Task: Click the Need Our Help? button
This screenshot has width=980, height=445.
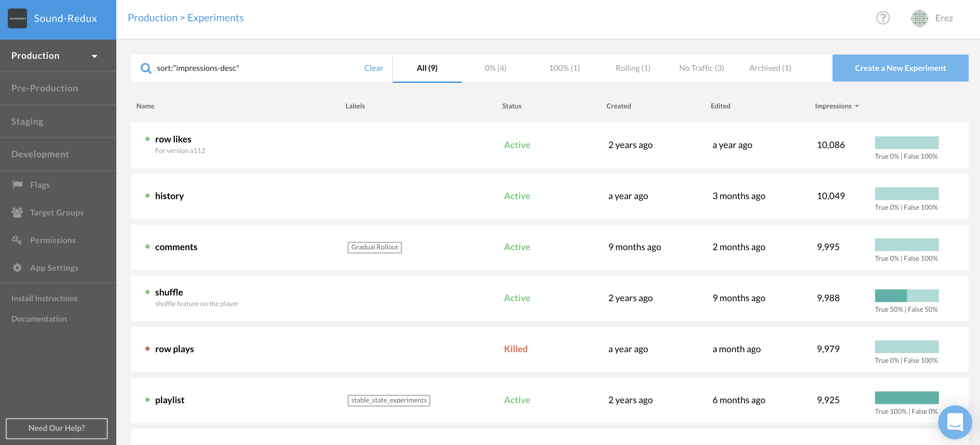Action: 57,428
